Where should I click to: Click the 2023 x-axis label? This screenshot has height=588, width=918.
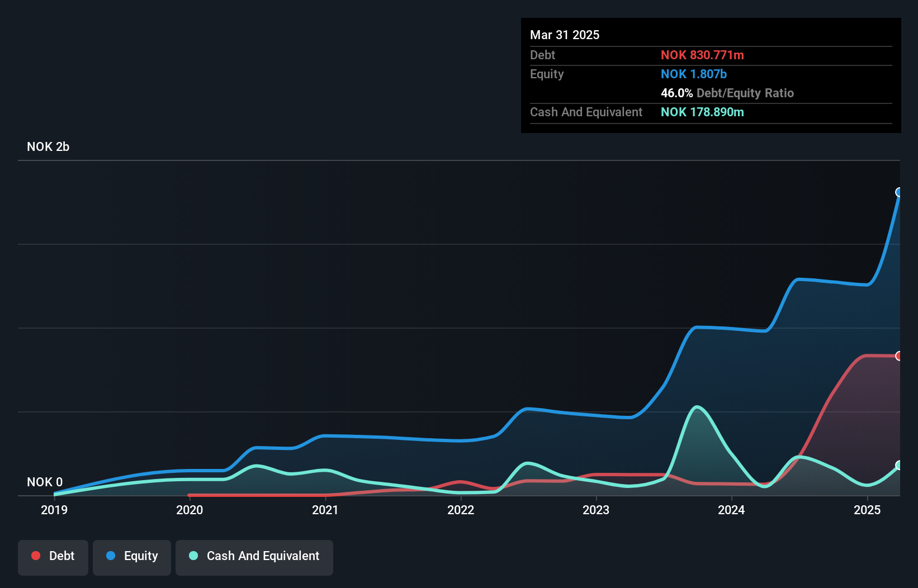point(596,510)
